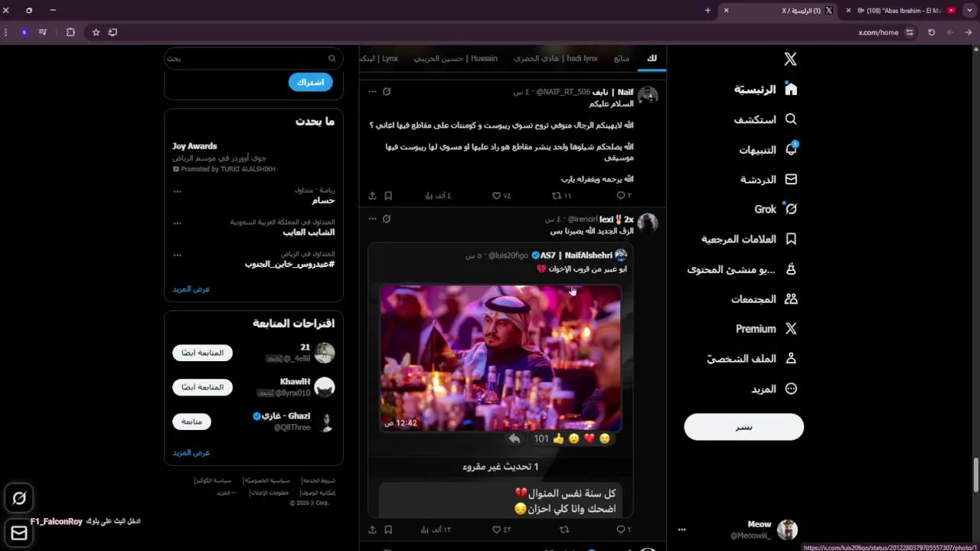Share Naif's post
The image size is (980, 551).
click(x=372, y=196)
